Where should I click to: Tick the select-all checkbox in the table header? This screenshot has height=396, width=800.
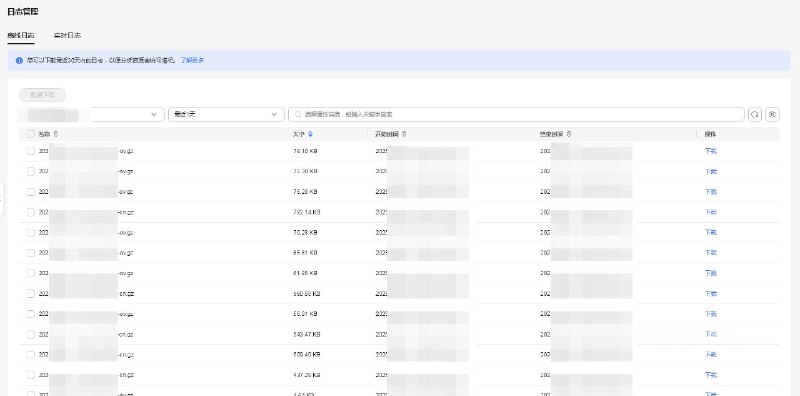[31, 134]
